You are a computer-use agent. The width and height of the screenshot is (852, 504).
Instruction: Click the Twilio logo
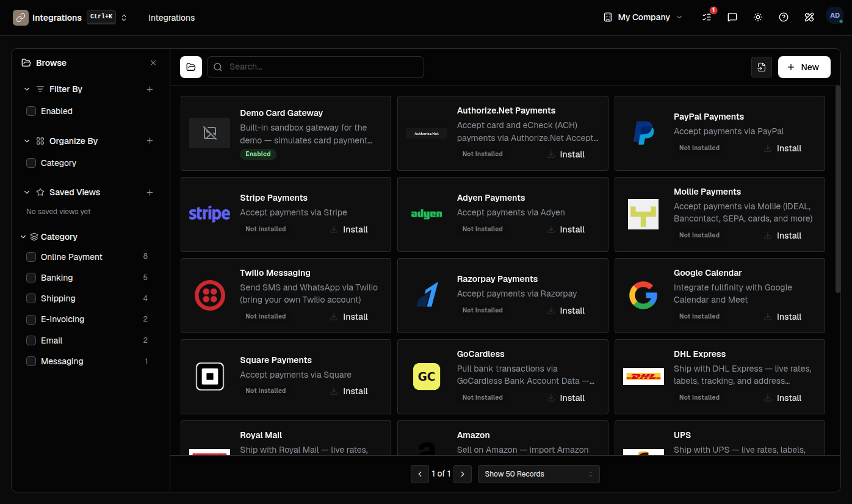coord(209,295)
